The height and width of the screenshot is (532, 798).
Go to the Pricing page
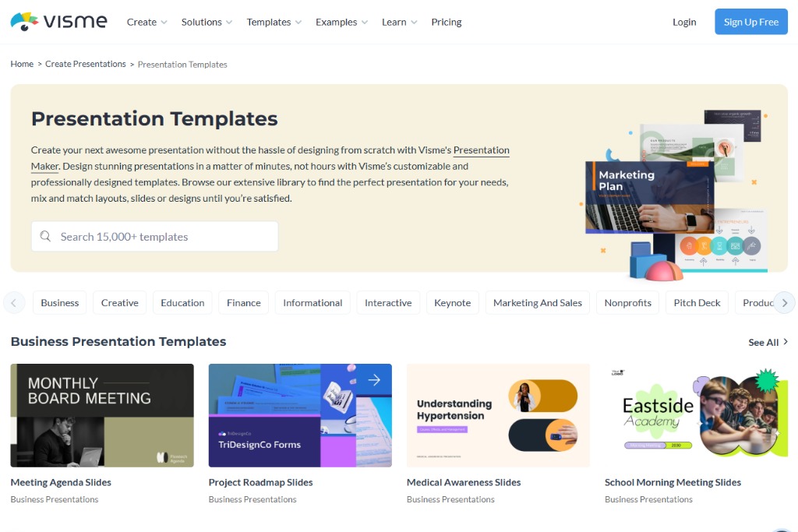tap(447, 22)
